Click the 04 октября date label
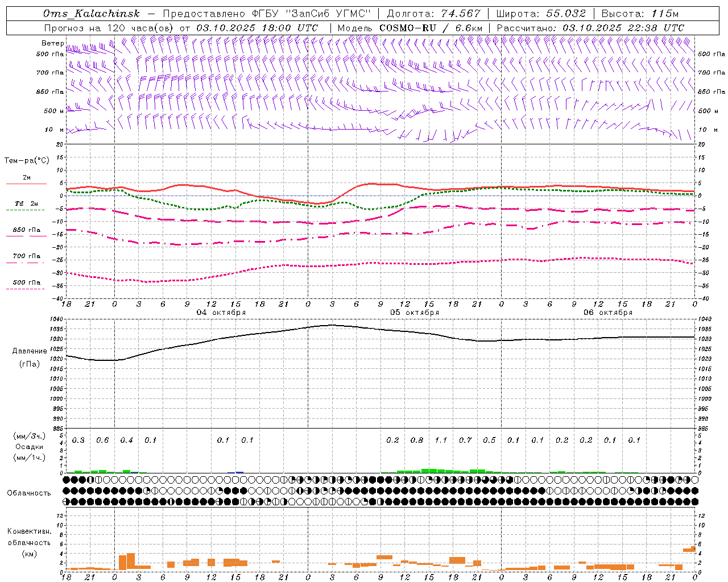Screen dimensions: 728x582 coord(221,313)
